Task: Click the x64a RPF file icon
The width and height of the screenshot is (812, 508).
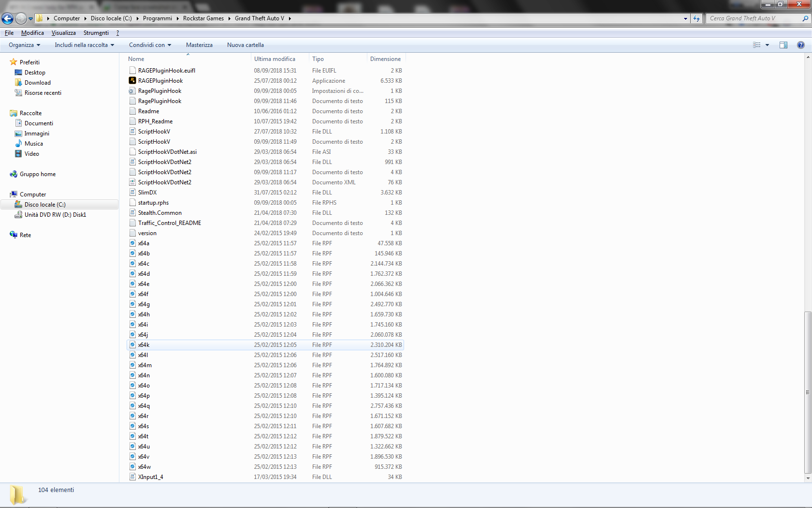Action: pyautogui.click(x=132, y=243)
